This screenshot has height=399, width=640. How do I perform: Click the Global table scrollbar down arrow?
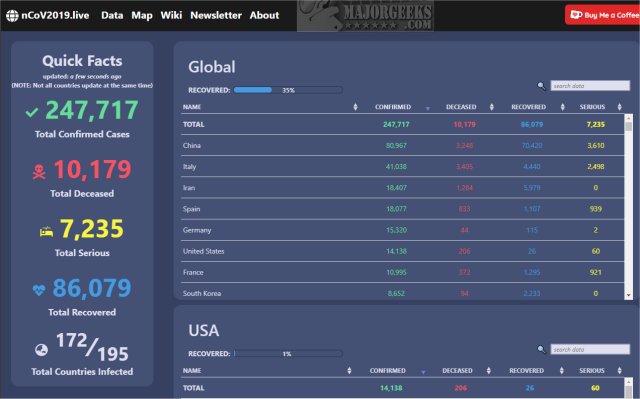629,295
